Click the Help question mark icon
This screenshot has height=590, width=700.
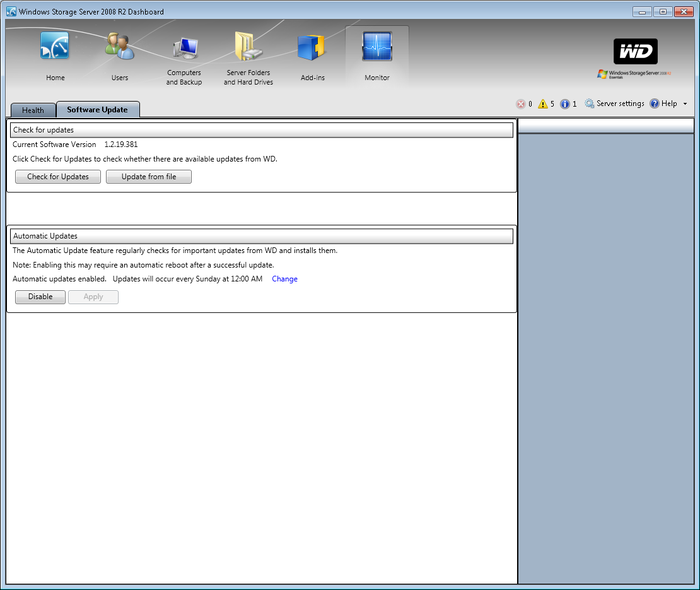(655, 103)
